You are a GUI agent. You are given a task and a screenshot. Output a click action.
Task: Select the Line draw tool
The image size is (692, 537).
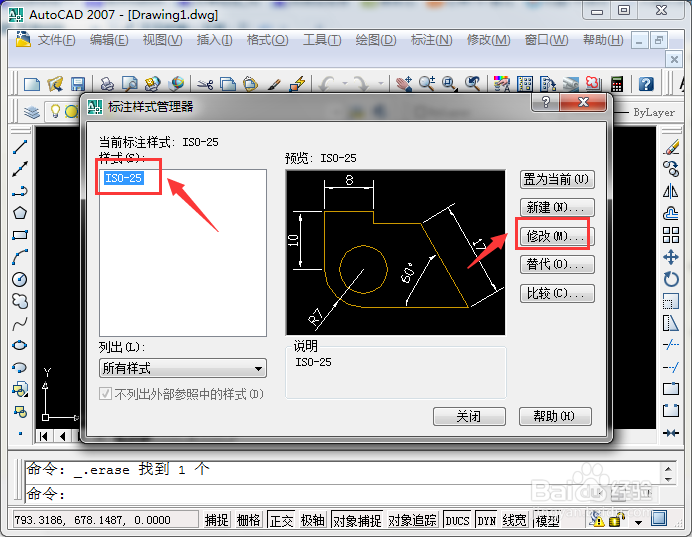(20, 147)
